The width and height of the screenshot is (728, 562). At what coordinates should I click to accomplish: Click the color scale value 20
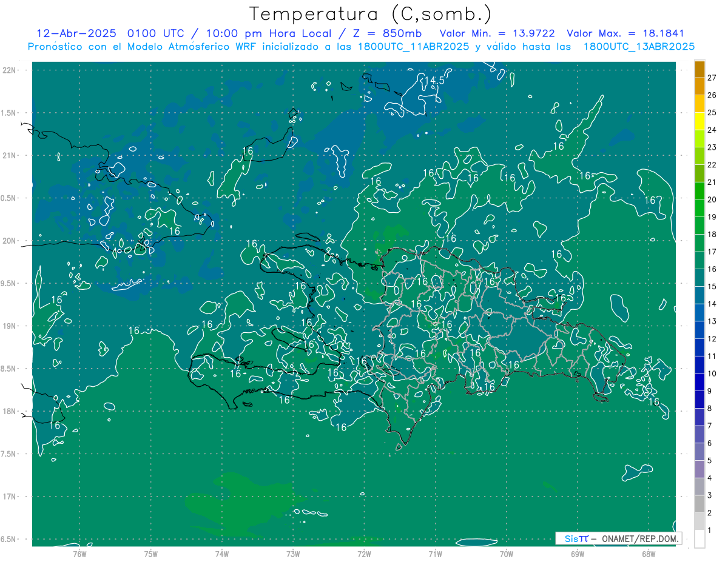712,199
